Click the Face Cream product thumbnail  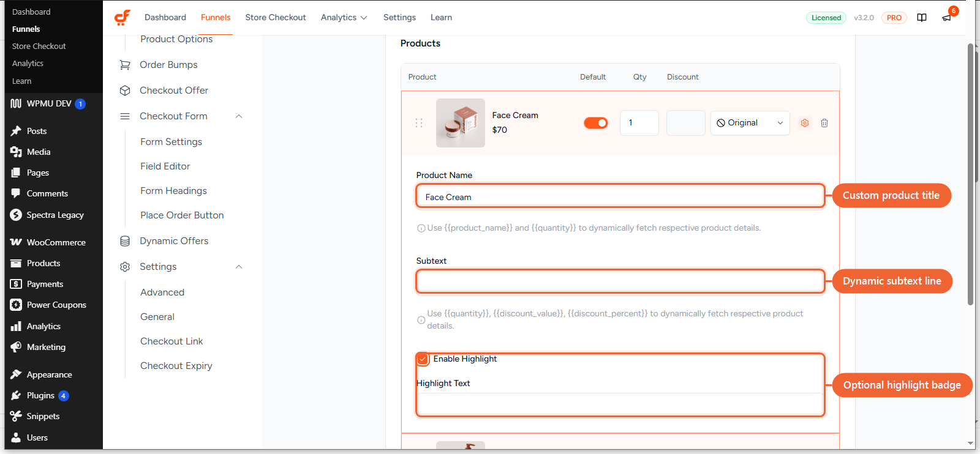(x=461, y=123)
